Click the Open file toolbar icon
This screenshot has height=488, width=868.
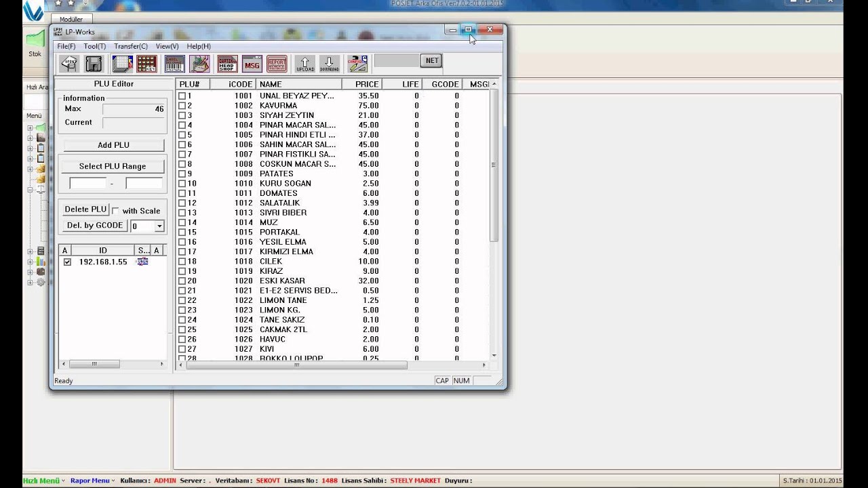click(x=69, y=64)
